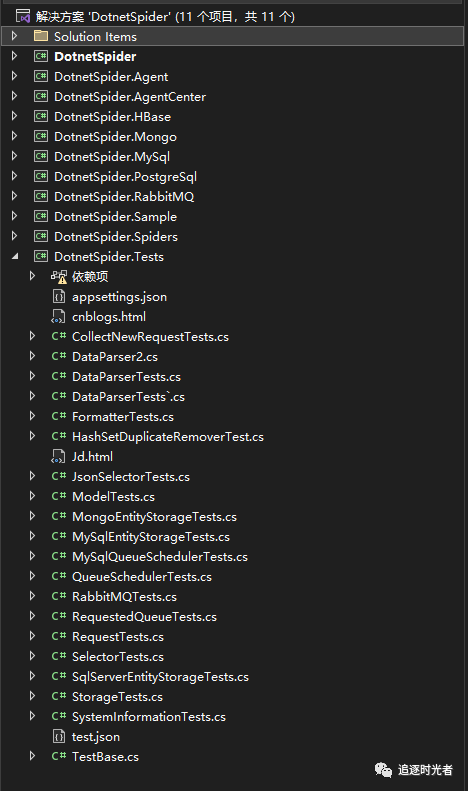
Task: Collapse the DotnetSpider.Tests project
Action: (15, 256)
